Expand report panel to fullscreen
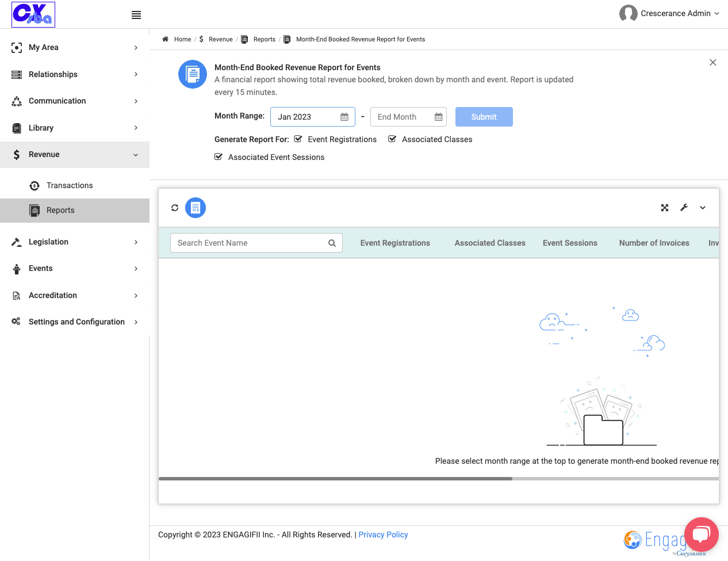This screenshot has width=728, height=561. (x=665, y=208)
